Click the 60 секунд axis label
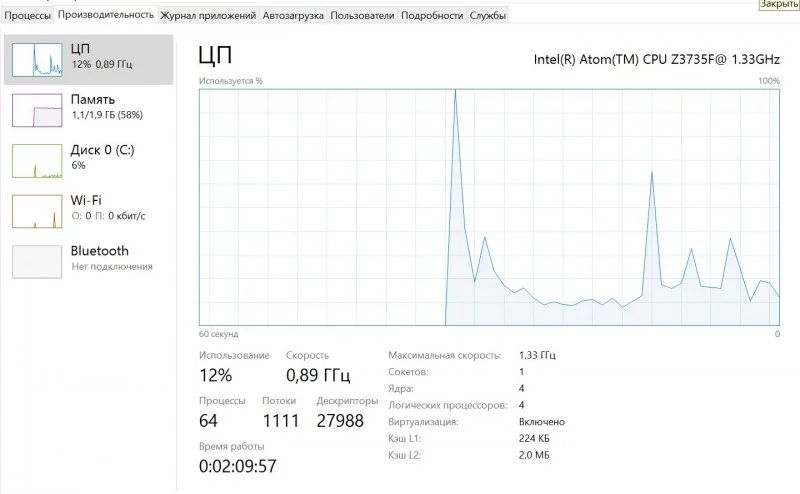 pyautogui.click(x=218, y=334)
